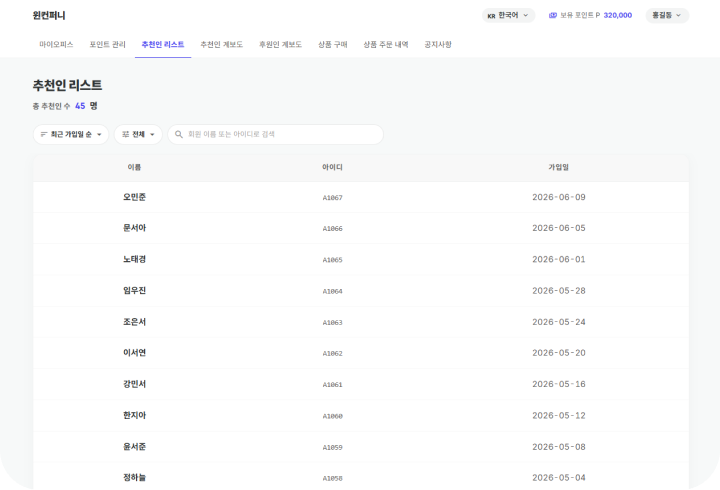The image size is (720, 490).
Task: Click the ID A1060
Action: [332, 416]
